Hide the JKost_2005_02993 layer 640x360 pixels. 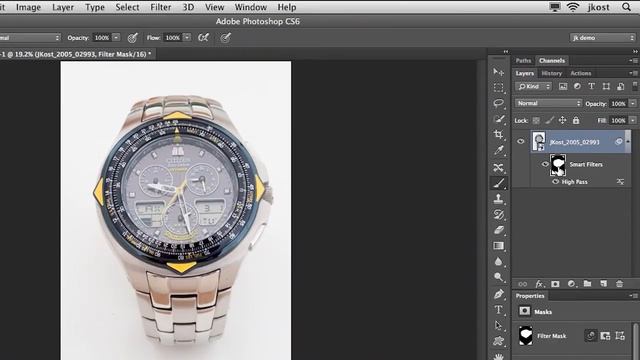coord(520,142)
